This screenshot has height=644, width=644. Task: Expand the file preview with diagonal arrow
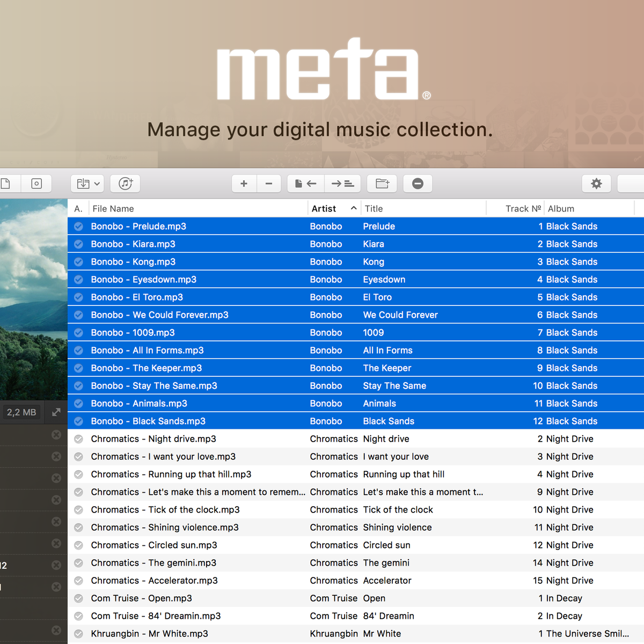pos(56,412)
